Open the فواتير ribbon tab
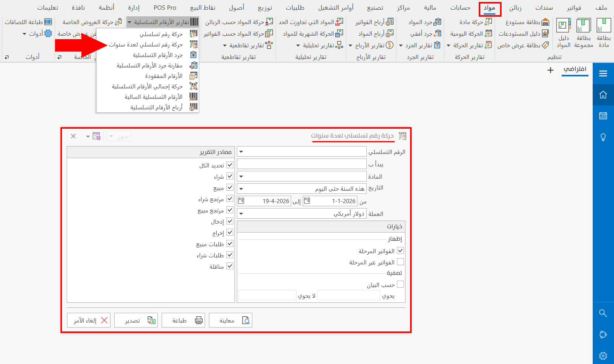Viewport: 614px width, 364px height. pyautogui.click(x=574, y=8)
